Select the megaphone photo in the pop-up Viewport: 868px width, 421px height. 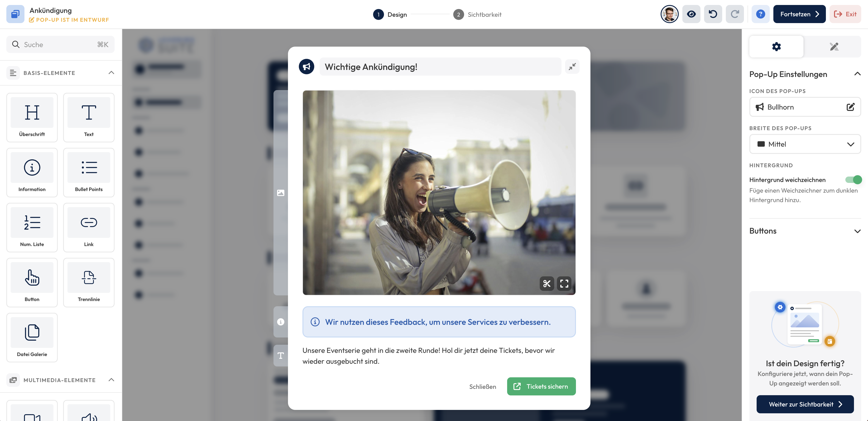tap(439, 193)
